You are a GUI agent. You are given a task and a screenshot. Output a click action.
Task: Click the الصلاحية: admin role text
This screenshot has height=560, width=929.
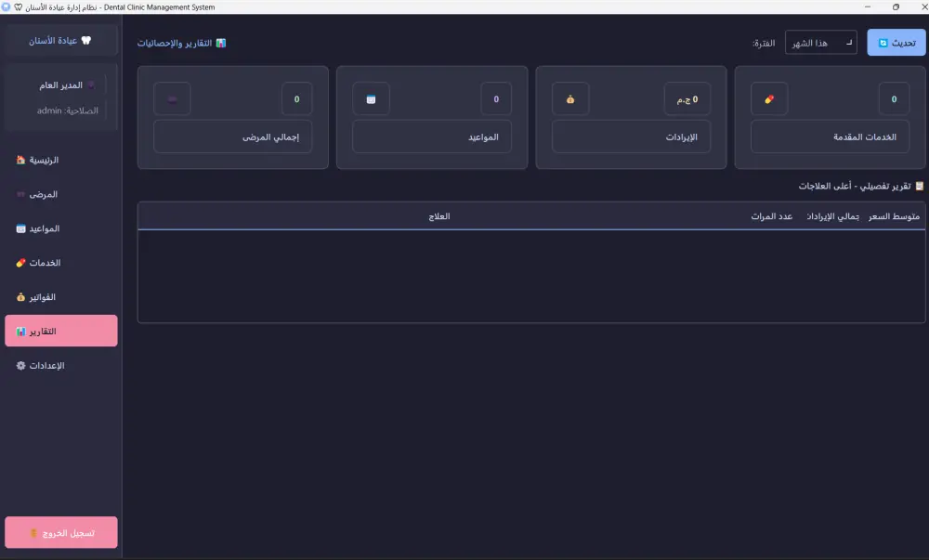point(68,111)
